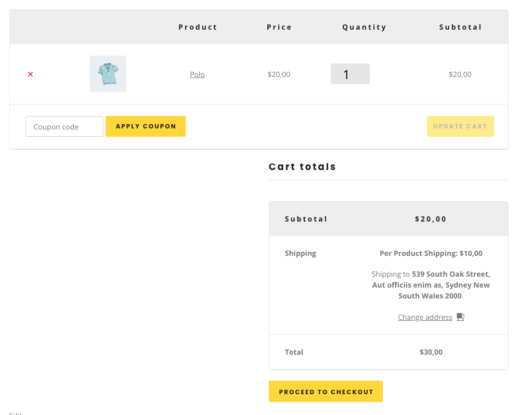The width and height of the screenshot is (532, 415).
Task: Click the Price column header
Action: point(279,27)
